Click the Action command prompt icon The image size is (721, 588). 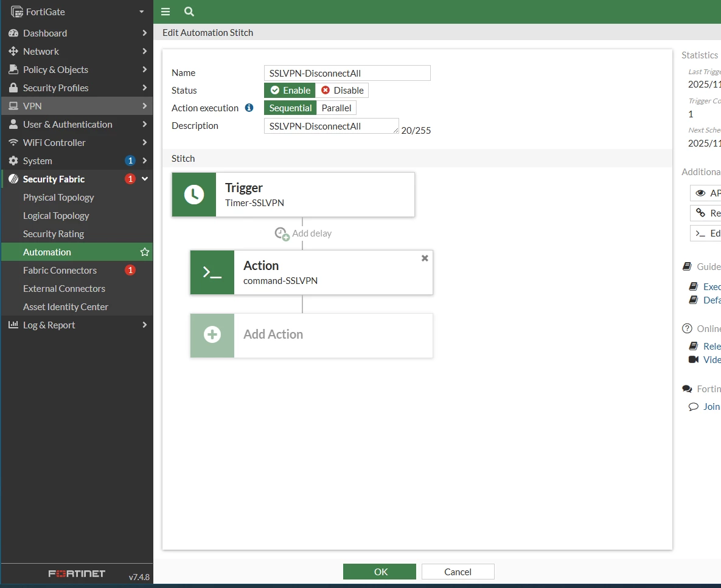[x=212, y=272]
